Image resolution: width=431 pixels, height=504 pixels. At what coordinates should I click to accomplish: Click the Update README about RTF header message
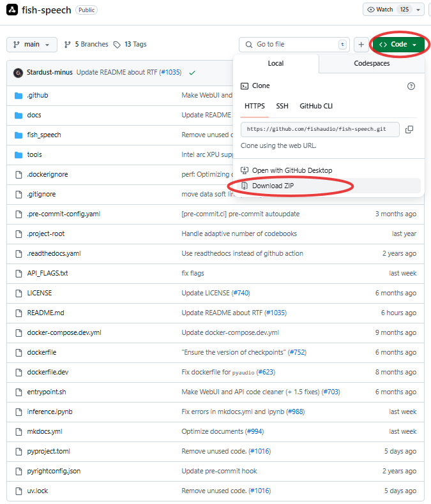coord(117,73)
